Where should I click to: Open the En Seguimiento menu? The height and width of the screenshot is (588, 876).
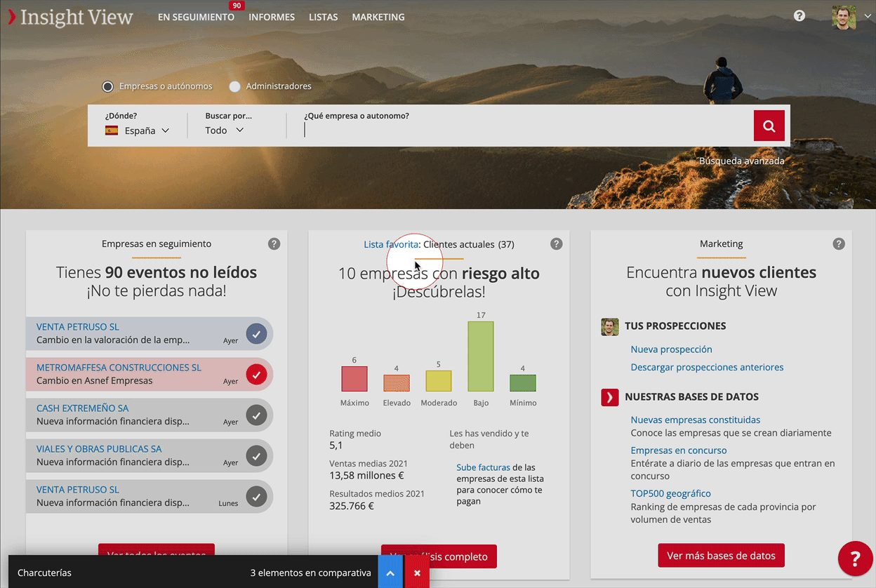[196, 17]
